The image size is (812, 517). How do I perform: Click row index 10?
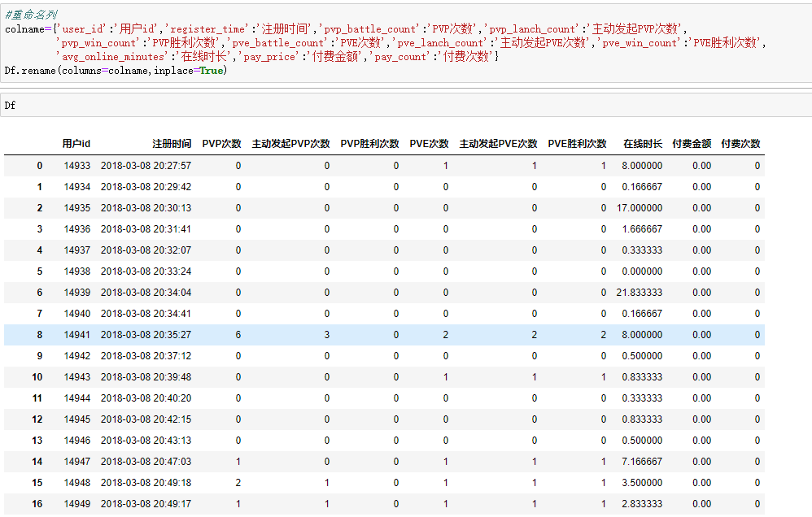click(37, 377)
